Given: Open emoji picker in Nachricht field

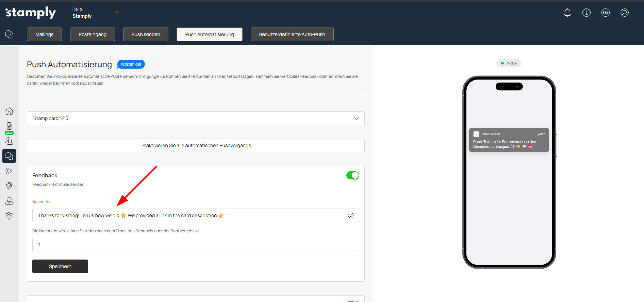Looking at the screenshot, I should click(x=350, y=215).
